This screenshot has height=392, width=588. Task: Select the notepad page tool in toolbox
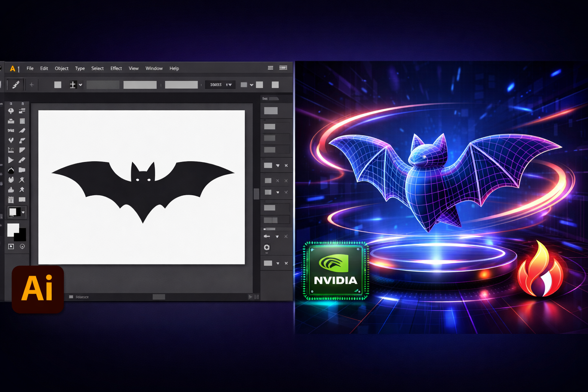click(22, 121)
